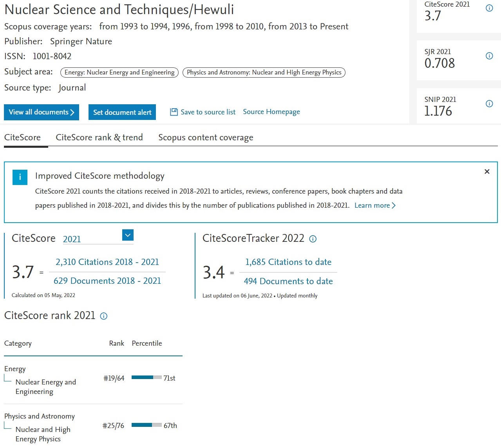Click the save disk icon
Screen dimensions: 501x448
[174, 112]
